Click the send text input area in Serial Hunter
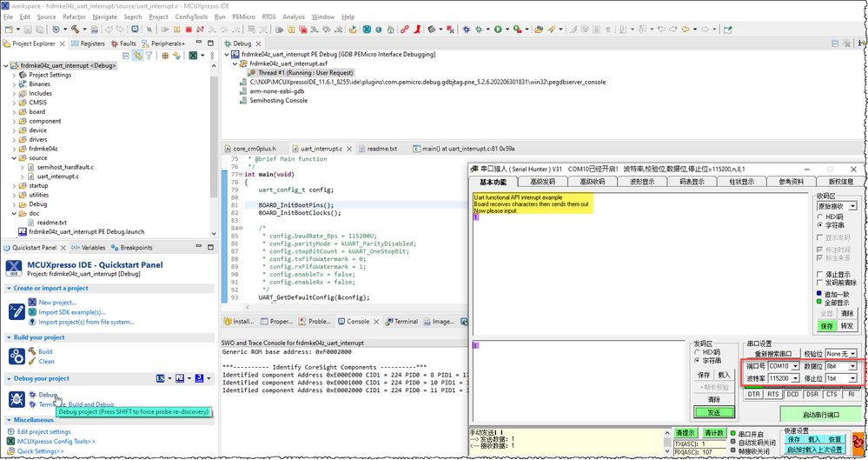The width and height of the screenshot is (868, 460). tap(579, 381)
